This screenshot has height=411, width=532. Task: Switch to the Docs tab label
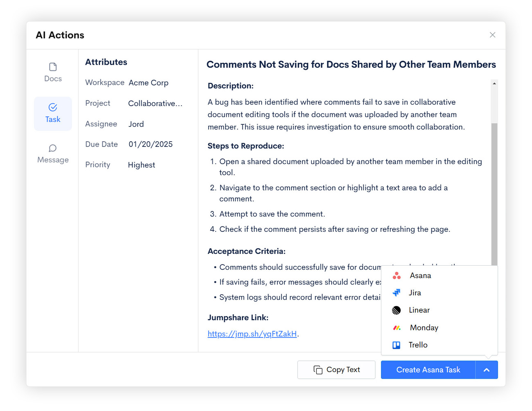point(53,79)
